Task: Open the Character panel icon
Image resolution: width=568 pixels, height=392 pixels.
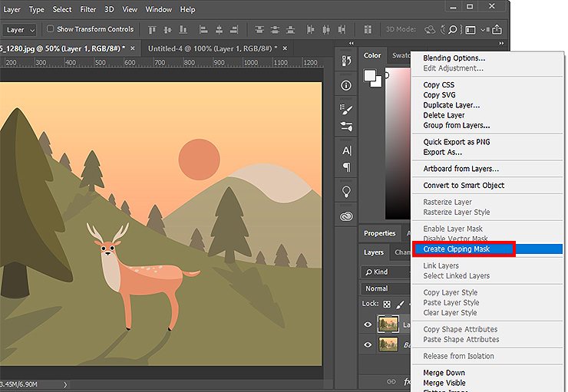Action: (x=346, y=150)
